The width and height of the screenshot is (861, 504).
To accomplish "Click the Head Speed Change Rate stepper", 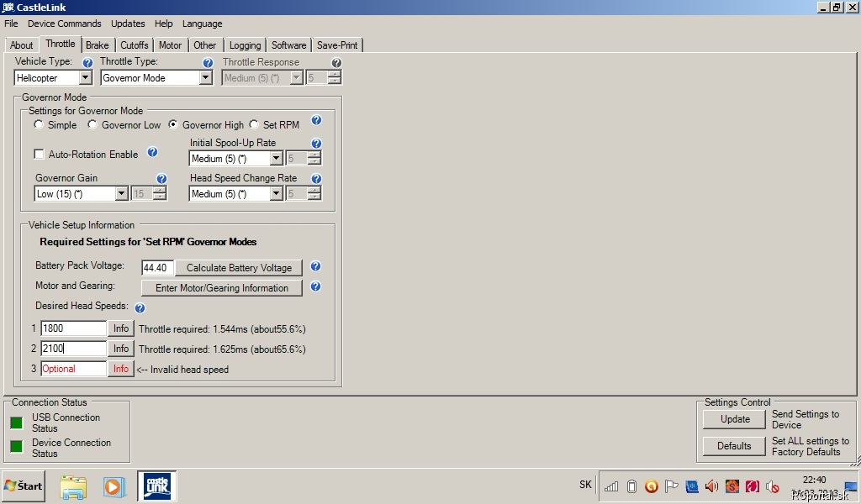I will (314, 193).
